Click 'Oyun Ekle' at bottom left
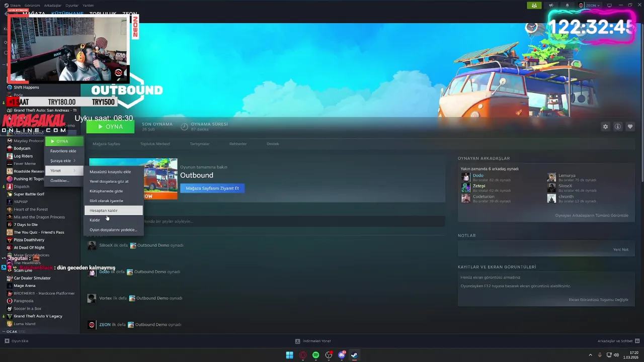 click(x=17, y=341)
